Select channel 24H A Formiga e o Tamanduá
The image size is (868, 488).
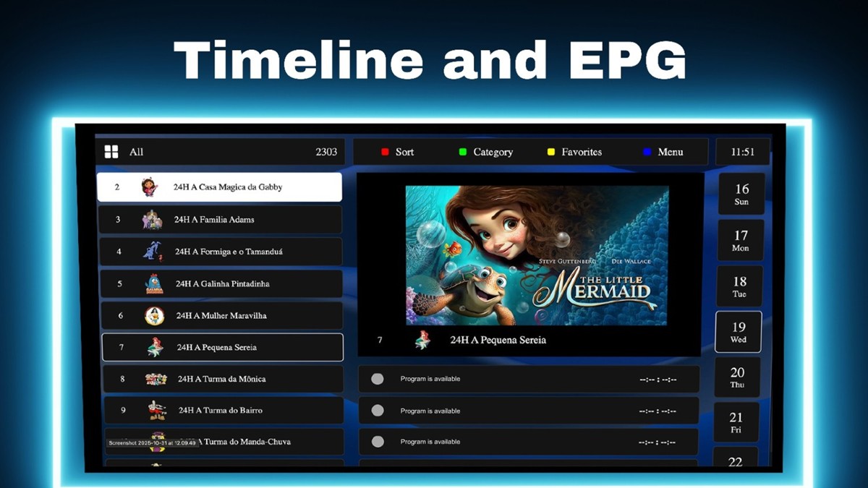pos(221,252)
